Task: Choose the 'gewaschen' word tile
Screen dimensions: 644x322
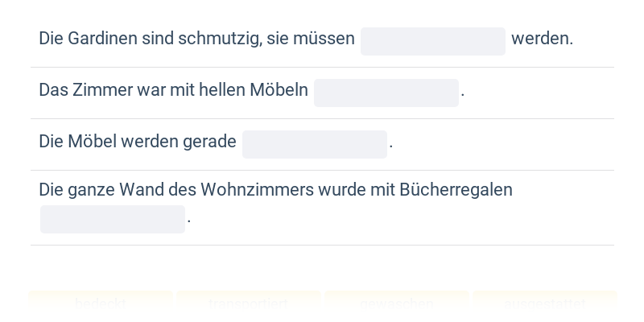Action: pyautogui.click(x=397, y=303)
